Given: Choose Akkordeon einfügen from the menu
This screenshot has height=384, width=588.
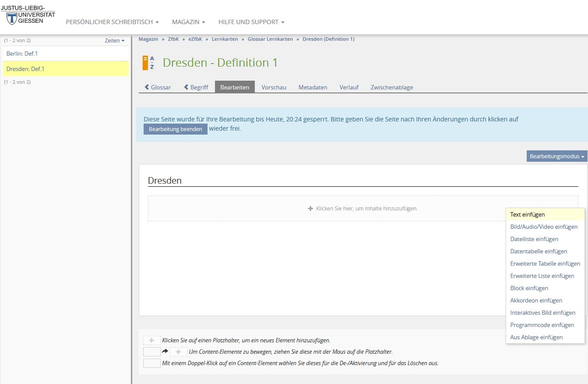Looking at the screenshot, I should click(x=536, y=301).
